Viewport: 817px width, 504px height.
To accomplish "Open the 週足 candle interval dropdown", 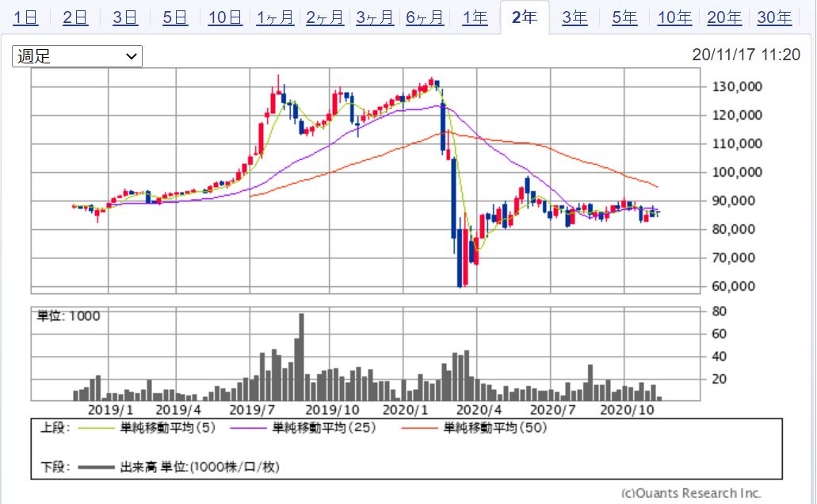I will tap(77, 56).
